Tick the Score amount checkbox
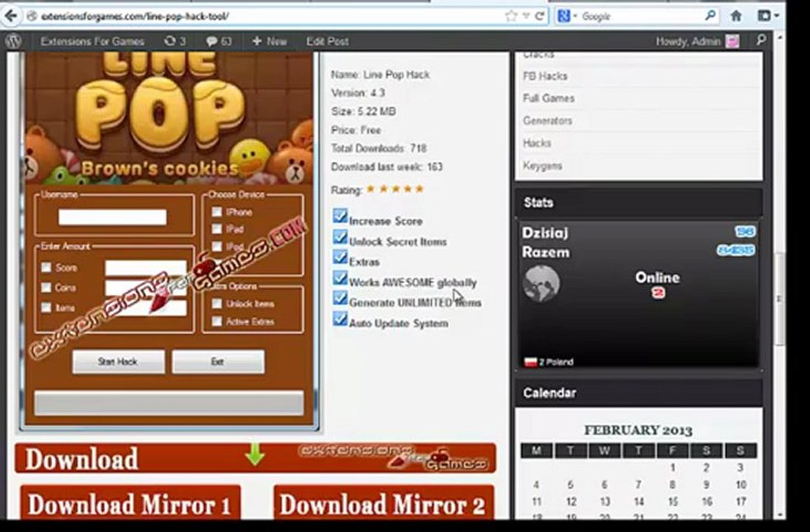Screen dimensions: 810x532 47,267
